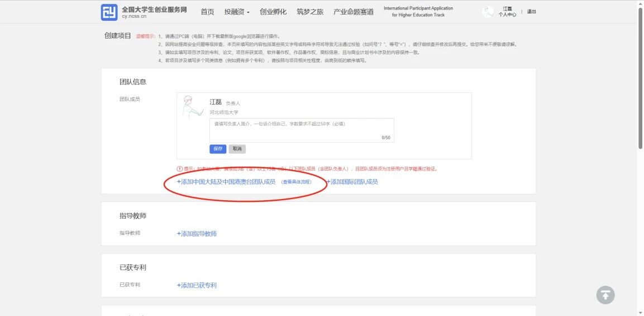Open 首页 navigation item

(x=207, y=12)
